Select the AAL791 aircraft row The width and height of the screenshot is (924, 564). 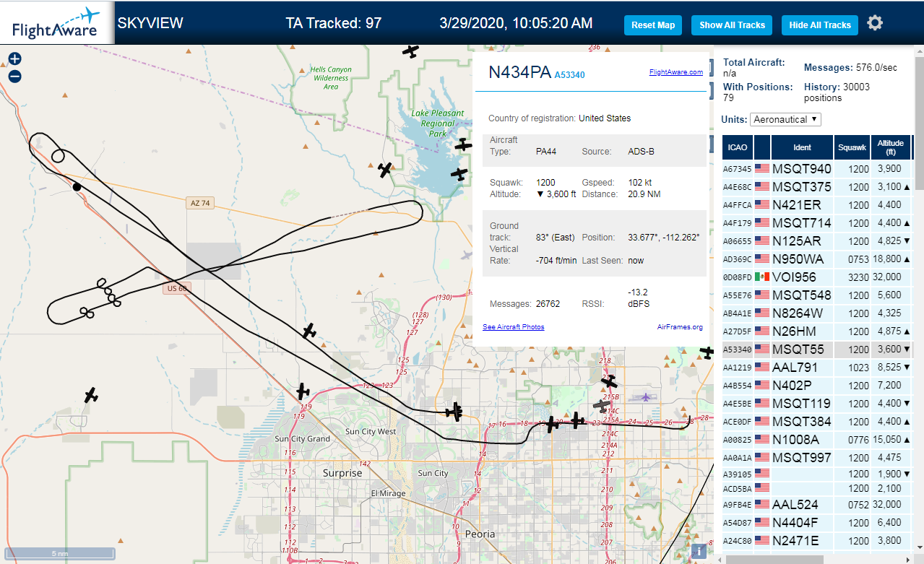point(817,368)
